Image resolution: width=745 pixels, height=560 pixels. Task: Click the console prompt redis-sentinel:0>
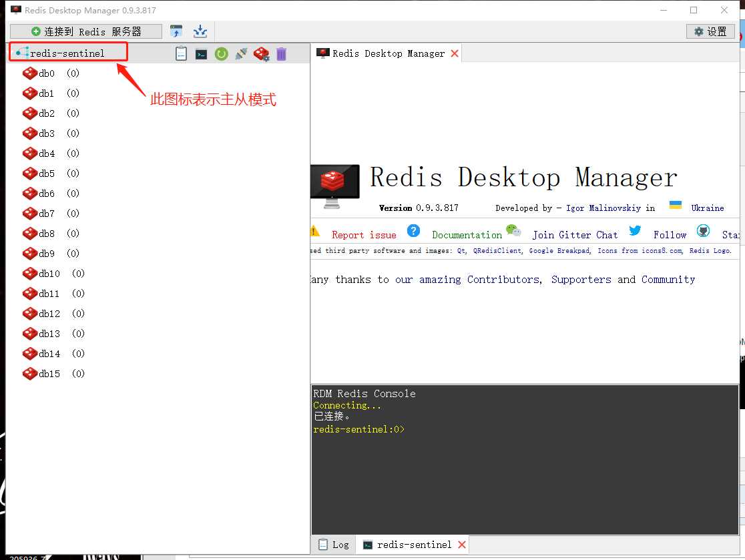click(x=358, y=429)
